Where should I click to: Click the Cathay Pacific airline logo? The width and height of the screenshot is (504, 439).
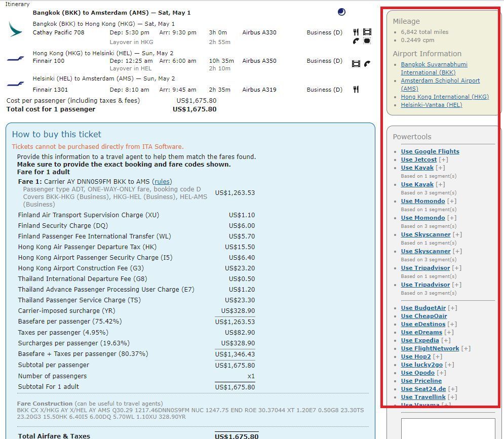pyautogui.click(x=15, y=29)
